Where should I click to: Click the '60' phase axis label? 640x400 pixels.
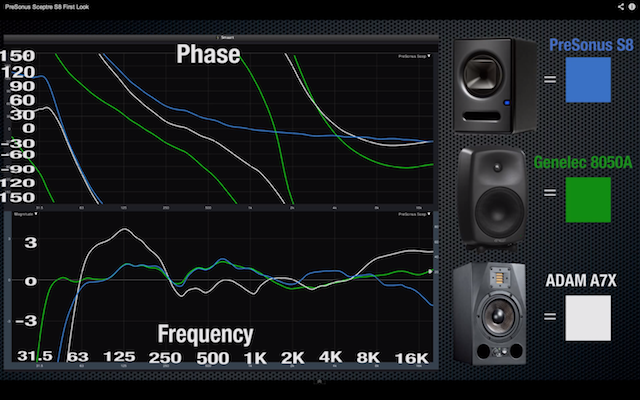23,100
